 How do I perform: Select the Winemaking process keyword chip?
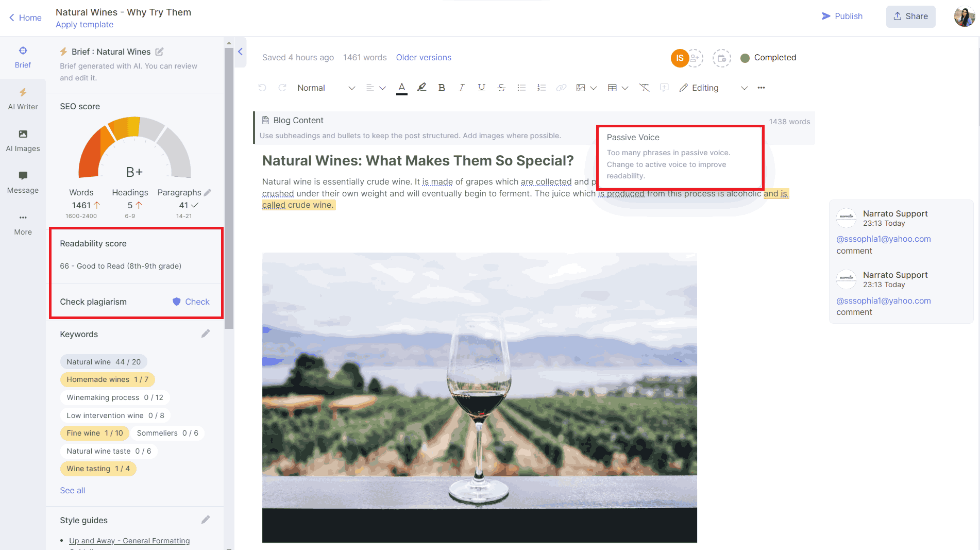[x=115, y=397]
